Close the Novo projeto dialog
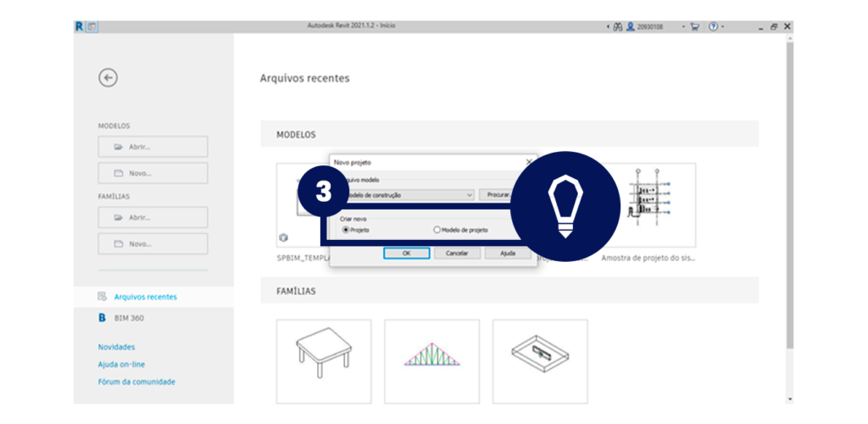868x424 pixels. (x=529, y=162)
